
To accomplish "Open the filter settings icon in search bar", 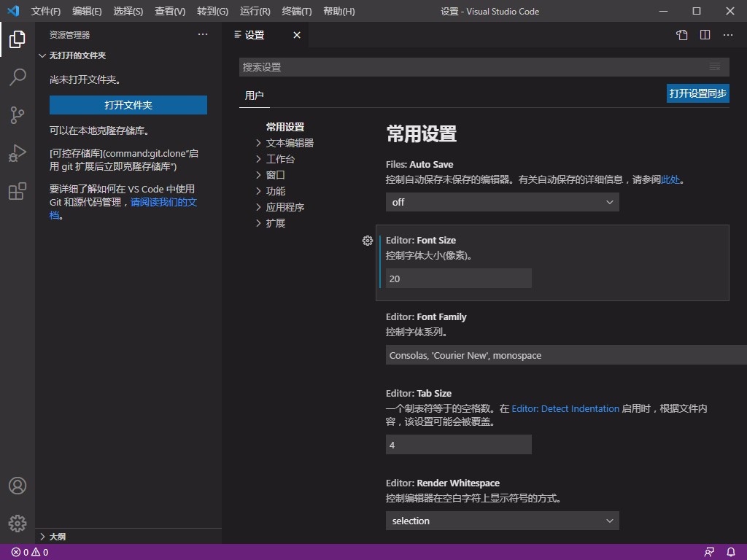I will click(714, 66).
